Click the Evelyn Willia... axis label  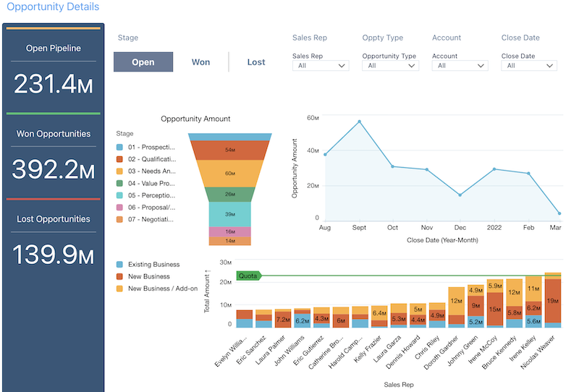(x=230, y=351)
